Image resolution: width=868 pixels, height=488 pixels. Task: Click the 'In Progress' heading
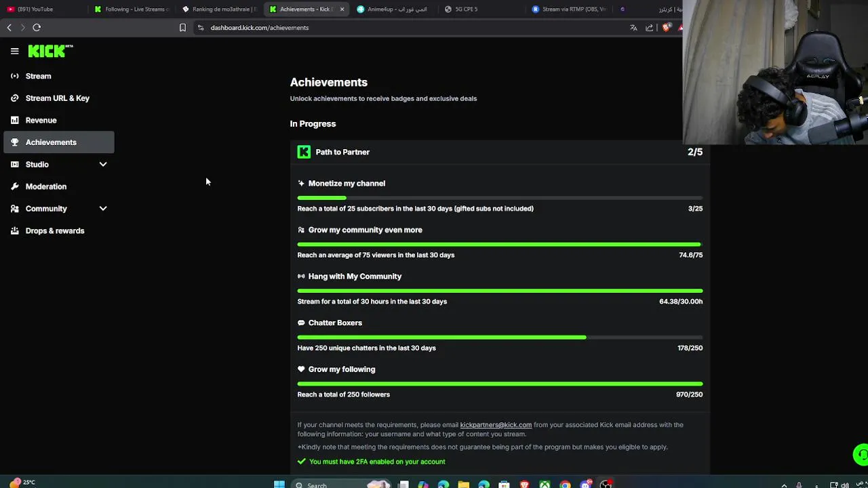[x=313, y=124]
